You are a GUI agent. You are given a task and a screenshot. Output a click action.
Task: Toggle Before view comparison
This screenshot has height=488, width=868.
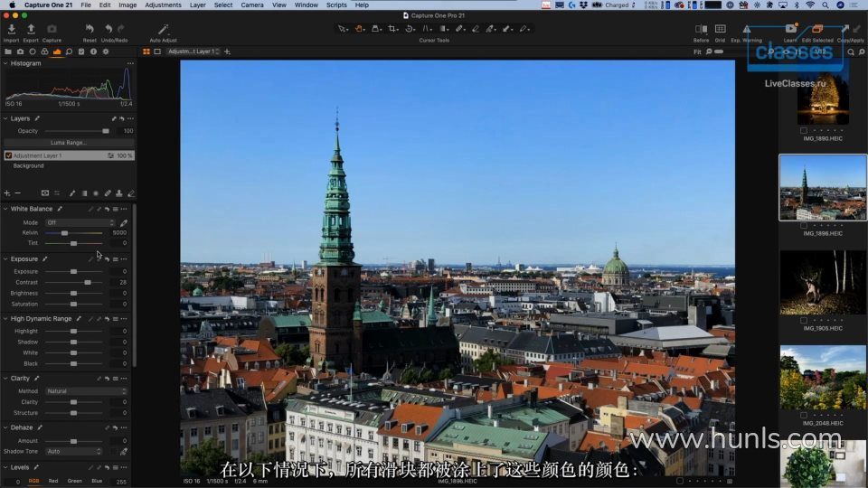[701, 30]
